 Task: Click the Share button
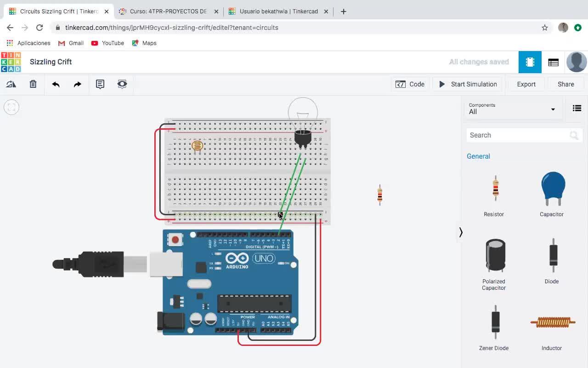coord(565,84)
